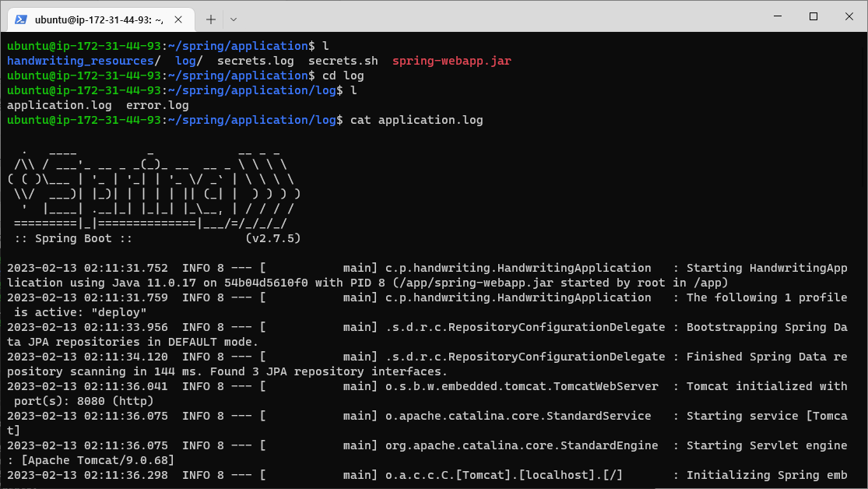
Task: Click '/app/spring-webapp.jar started by root' text
Action: pos(532,283)
